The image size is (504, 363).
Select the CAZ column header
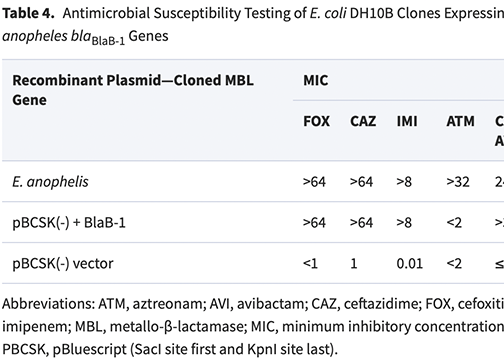(x=363, y=121)
